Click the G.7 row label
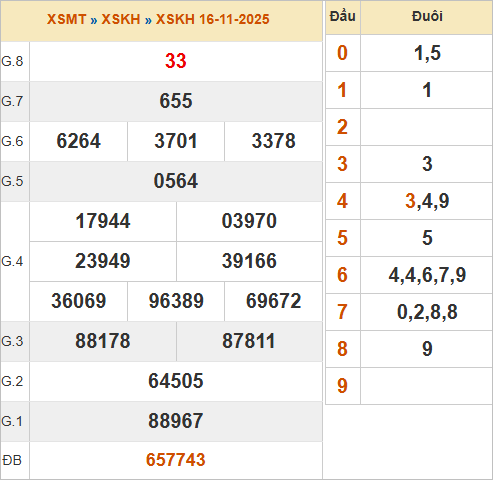 pyautogui.click(x=12, y=101)
